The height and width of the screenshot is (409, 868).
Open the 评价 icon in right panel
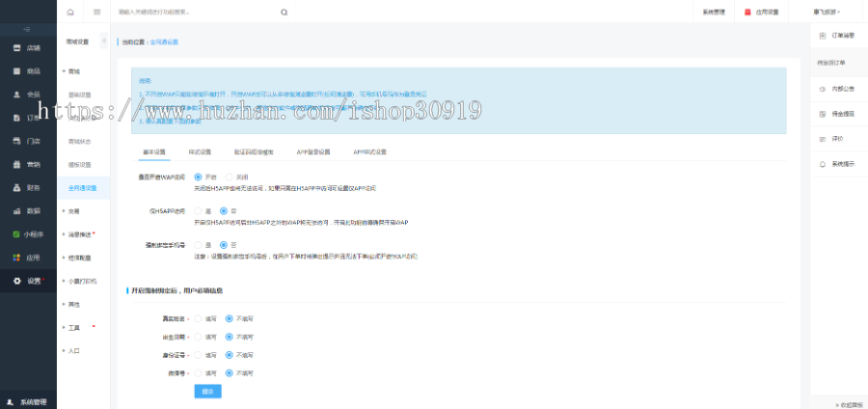click(x=823, y=139)
